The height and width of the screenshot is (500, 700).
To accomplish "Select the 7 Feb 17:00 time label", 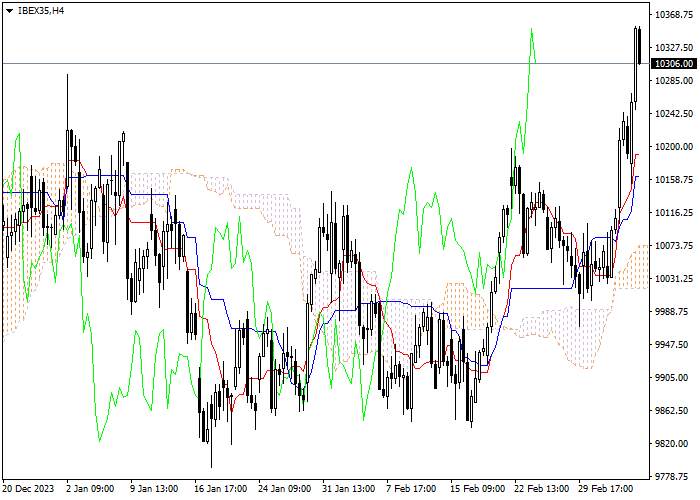I will point(411,488).
